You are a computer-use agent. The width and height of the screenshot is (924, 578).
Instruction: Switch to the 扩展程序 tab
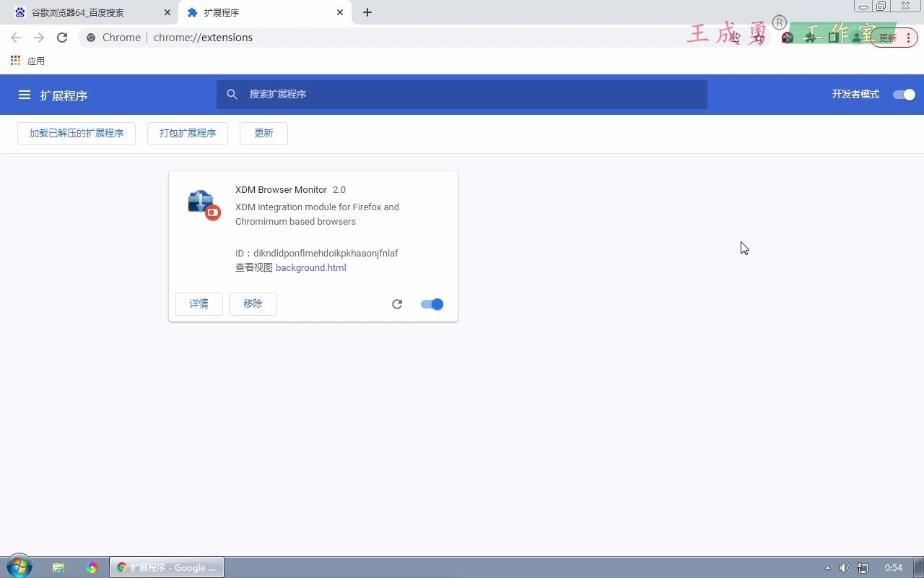click(x=264, y=12)
